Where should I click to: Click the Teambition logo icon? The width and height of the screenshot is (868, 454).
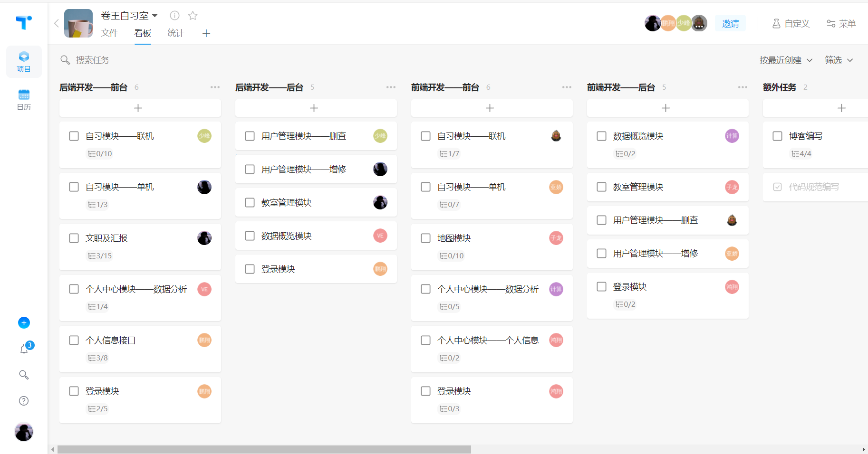coord(24,22)
